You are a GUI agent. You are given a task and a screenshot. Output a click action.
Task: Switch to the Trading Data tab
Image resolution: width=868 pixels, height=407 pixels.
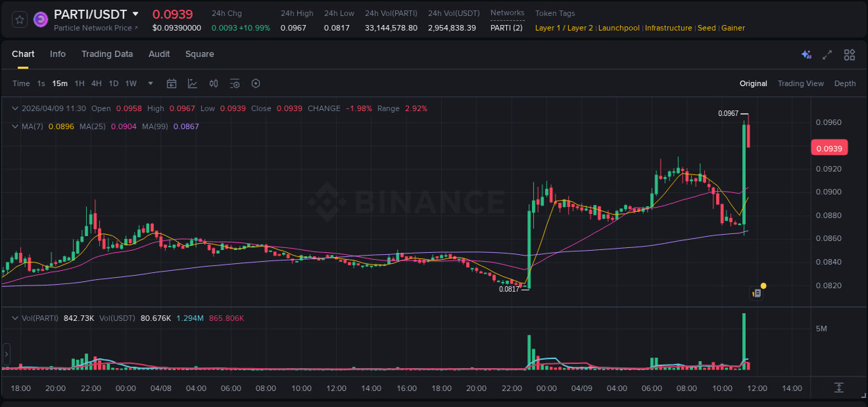coord(107,54)
